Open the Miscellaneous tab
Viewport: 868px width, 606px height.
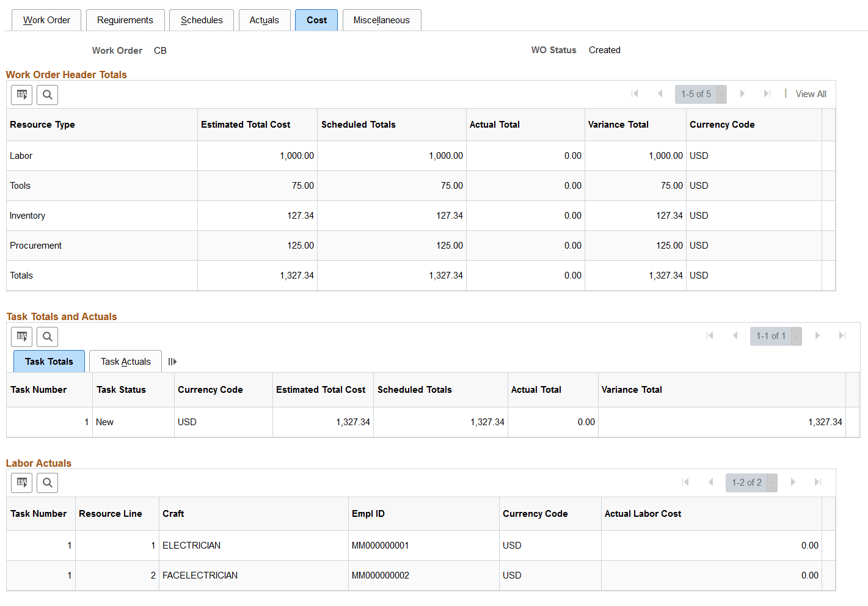pyautogui.click(x=382, y=20)
